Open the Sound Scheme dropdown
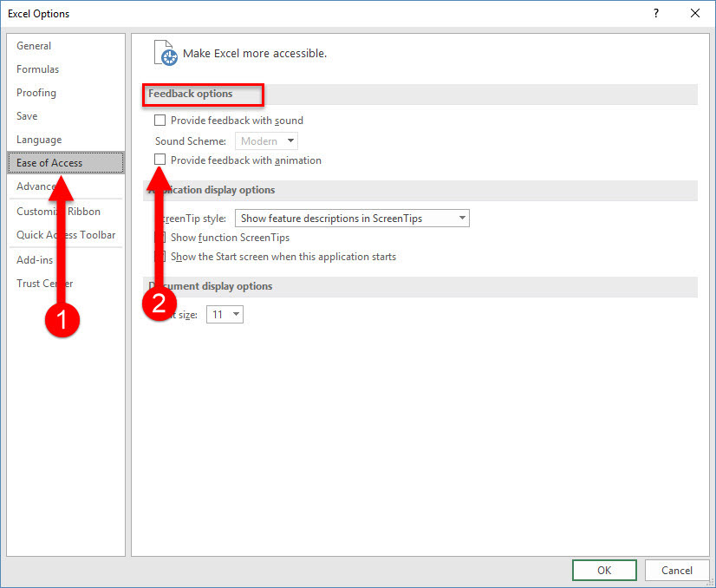Image resolution: width=716 pixels, height=588 pixels. pyautogui.click(x=266, y=140)
